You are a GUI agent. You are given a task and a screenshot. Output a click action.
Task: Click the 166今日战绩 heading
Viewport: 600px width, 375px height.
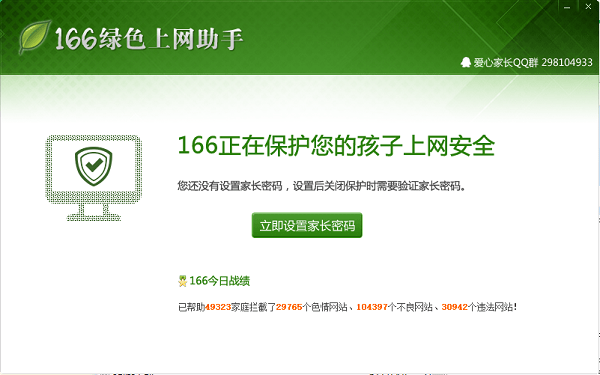pyautogui.click(x=220, y=281)
